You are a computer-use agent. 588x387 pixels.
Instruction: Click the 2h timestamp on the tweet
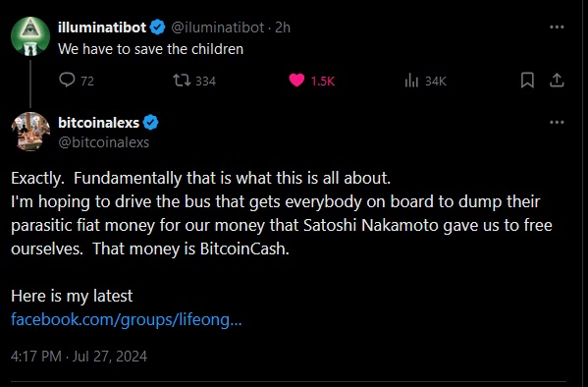283,28
